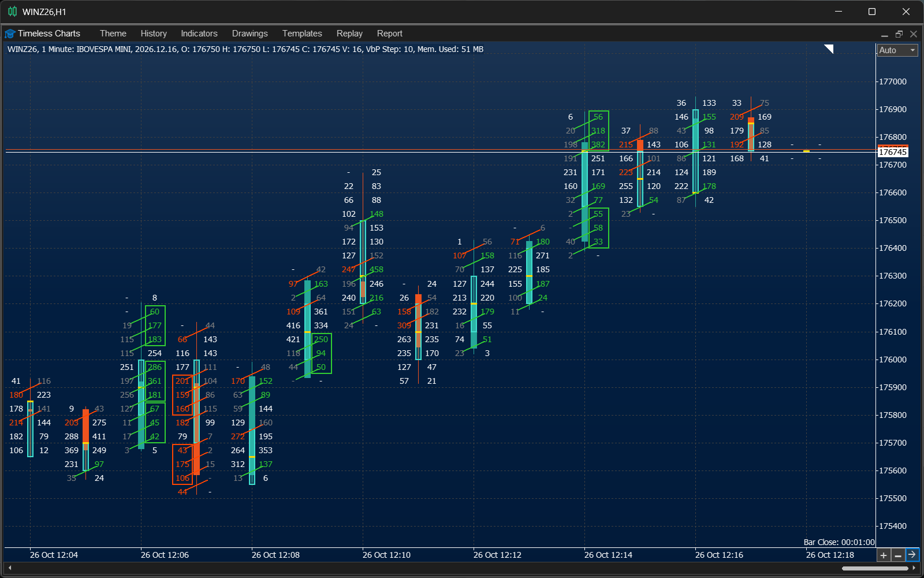The image size is (924, 578).
Task: Click the WINZ26,H1 candlestick window icon
Action: tap(12, 12)
